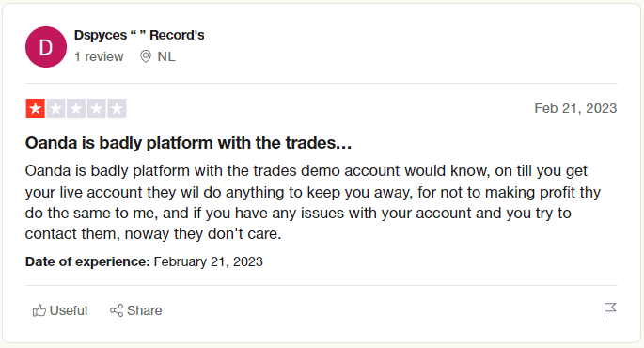Click the location pin icon beside NL
This screenshot has height=348, width=644.
146,56
